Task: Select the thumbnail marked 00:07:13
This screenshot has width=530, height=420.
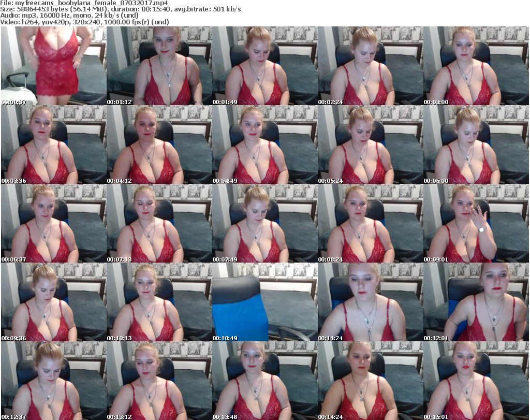Action: [159, 223]
